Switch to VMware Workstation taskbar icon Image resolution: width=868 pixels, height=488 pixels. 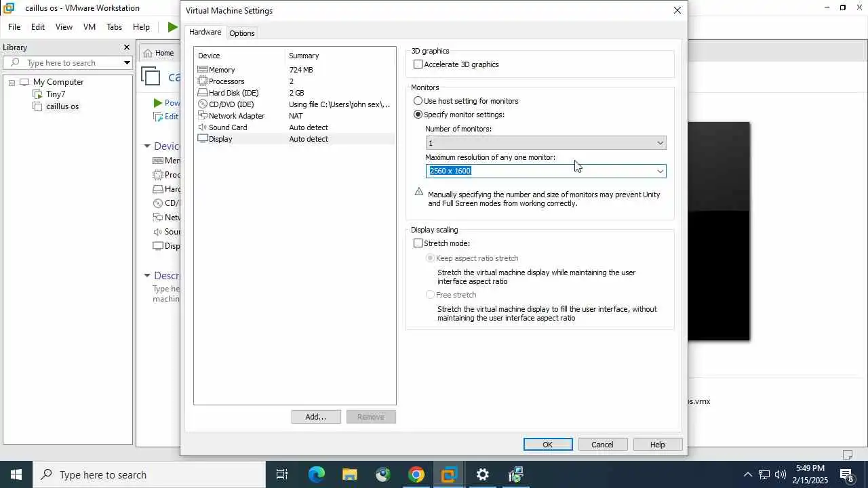click(449, 474)
